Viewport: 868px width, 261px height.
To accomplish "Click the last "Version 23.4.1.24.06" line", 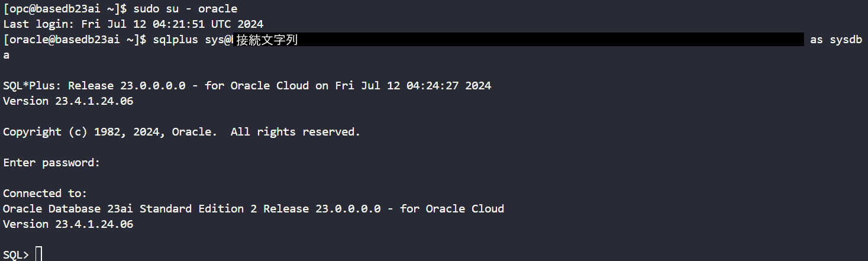I will (x=68, y=224).
